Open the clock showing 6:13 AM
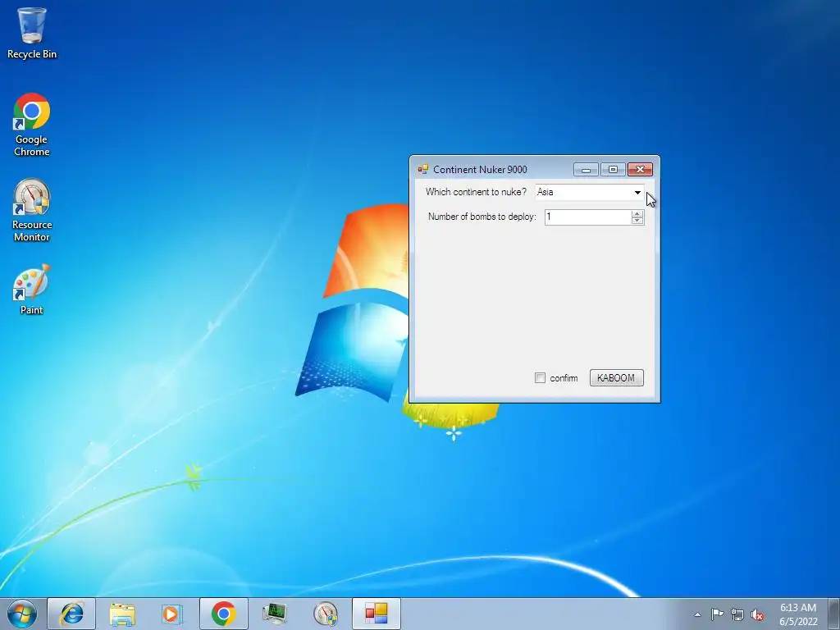 coord(798,614)
